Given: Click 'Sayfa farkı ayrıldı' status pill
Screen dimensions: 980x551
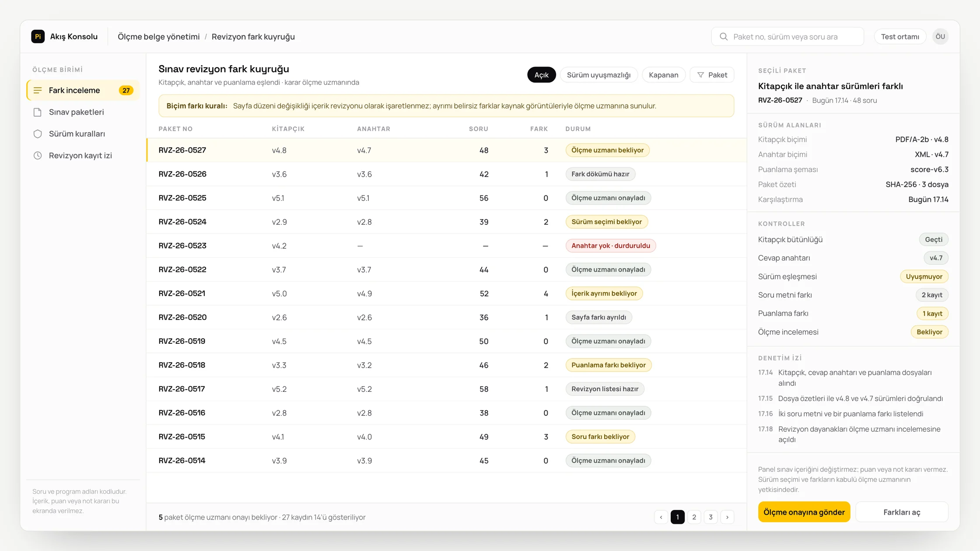Looking at the screenshot, I should point(598,317).
